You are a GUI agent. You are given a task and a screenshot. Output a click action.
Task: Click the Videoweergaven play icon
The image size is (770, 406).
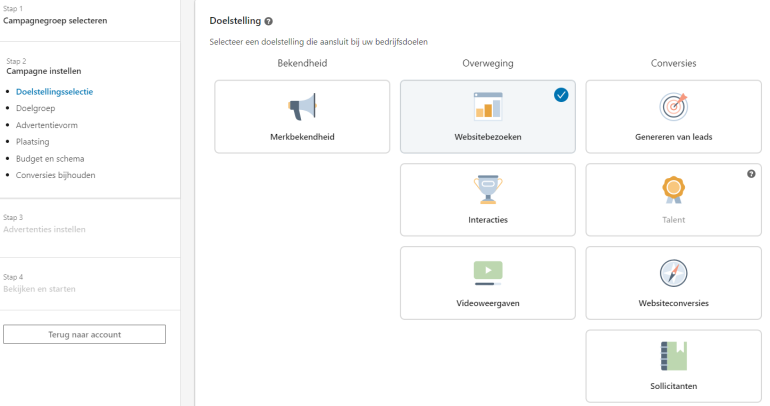coord(488,273)
